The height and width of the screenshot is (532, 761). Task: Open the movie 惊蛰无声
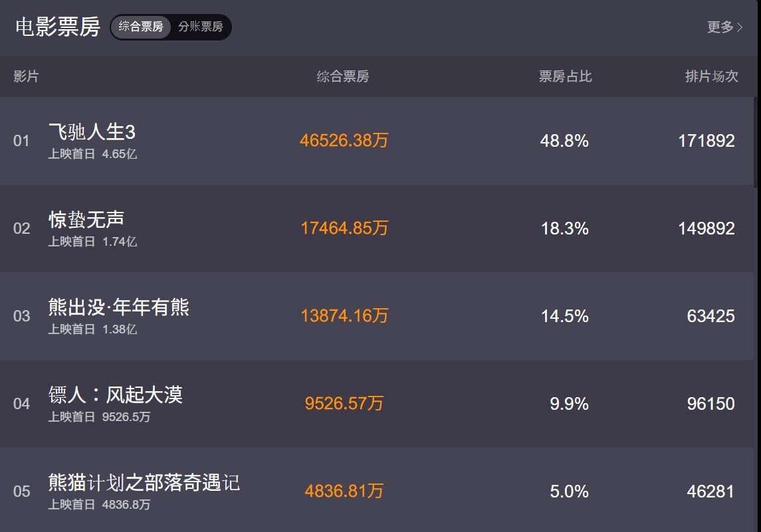tap(86, 219)
